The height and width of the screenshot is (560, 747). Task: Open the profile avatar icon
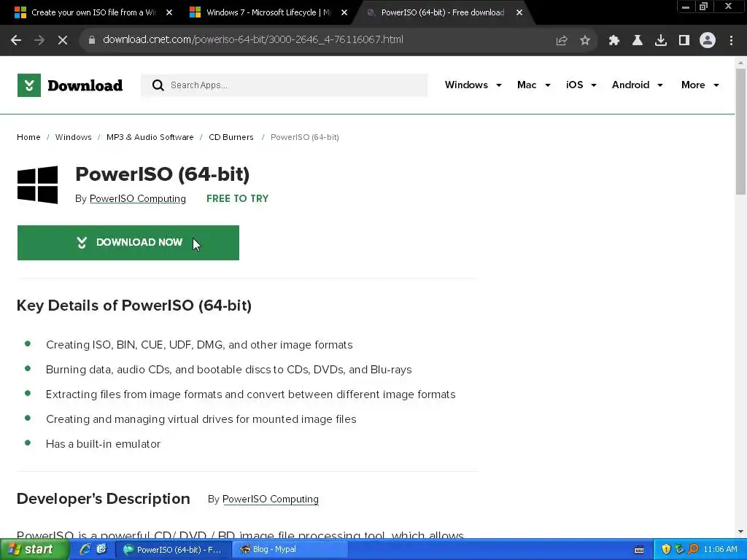click(708, 41)
